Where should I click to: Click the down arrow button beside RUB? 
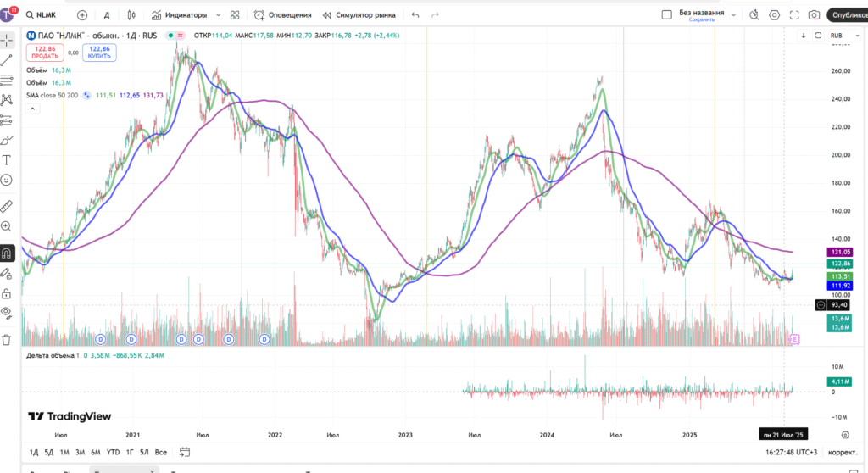coord(804,36)
